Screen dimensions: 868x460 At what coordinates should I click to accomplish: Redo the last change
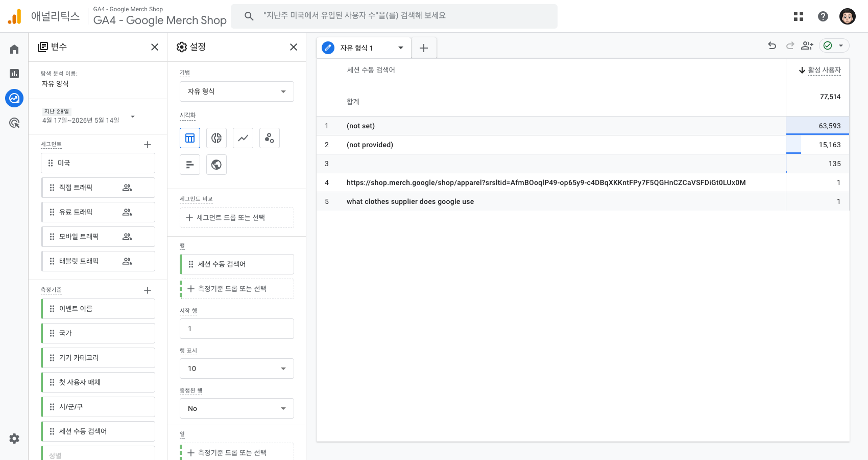790,45
